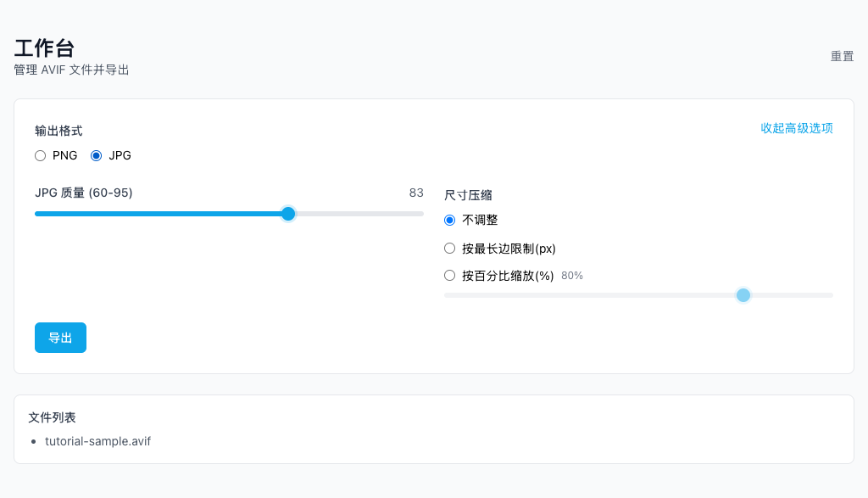Click the 重置 reset link

coord(842,56)
